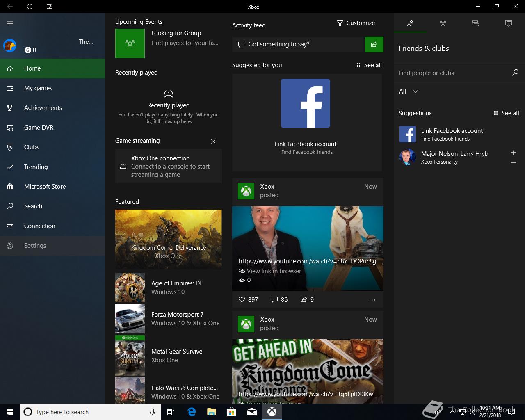This screenshot has height=420, width=525.
Task: Open Game DVR in sidebar
Action: point(52,128)
